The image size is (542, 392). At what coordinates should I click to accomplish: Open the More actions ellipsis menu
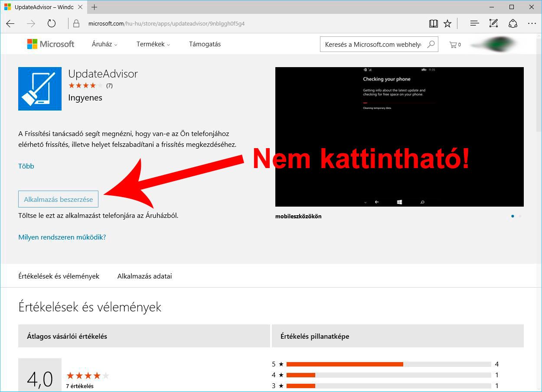(x=532, y=24)
